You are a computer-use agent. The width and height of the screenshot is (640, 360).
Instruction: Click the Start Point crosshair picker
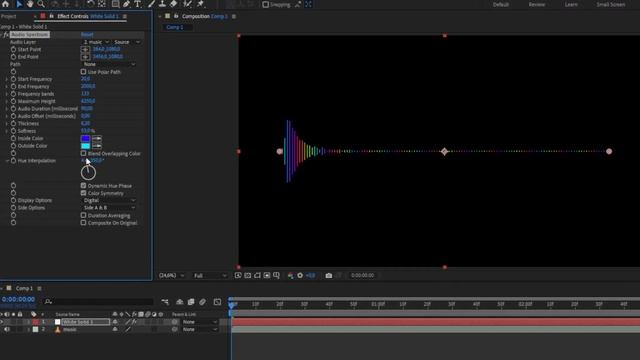coord(85,49)
